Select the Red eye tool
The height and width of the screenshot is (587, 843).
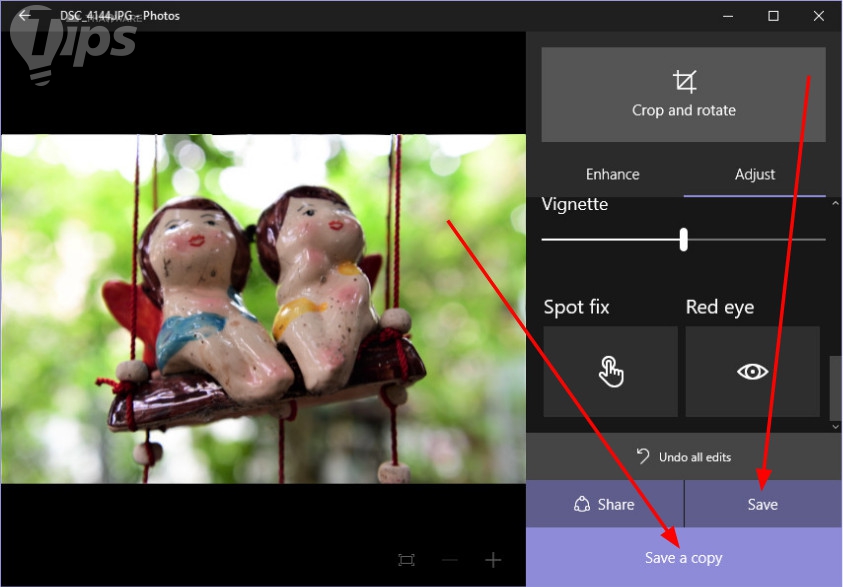752,371
